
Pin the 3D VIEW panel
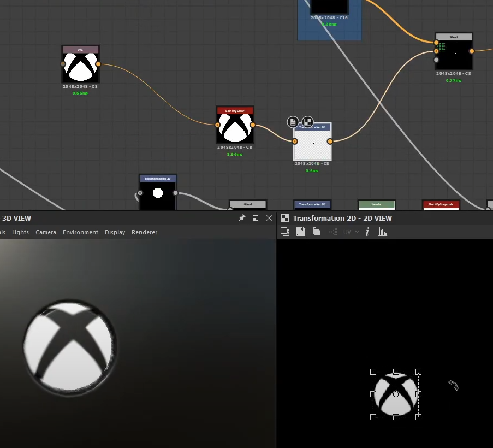pos(242,217)
